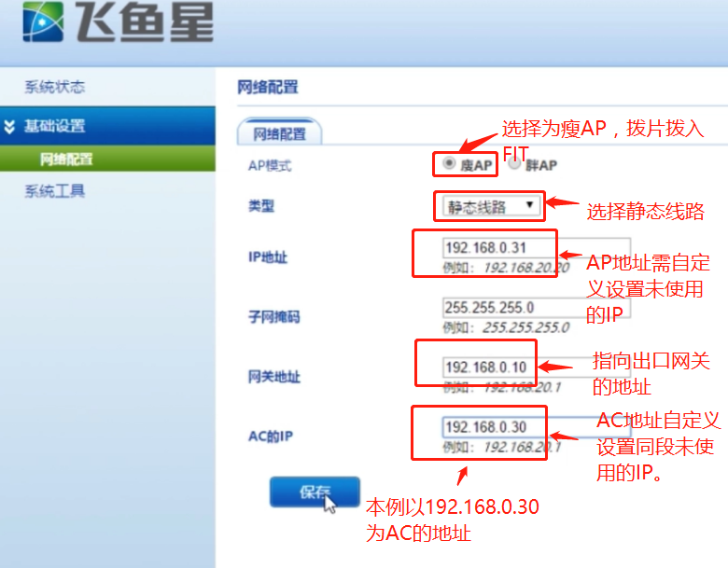Viewport: 728px width, 568px height.
Task: Open the 类型 dropdown showing 静态线路
Action: [x=493, y=206]
